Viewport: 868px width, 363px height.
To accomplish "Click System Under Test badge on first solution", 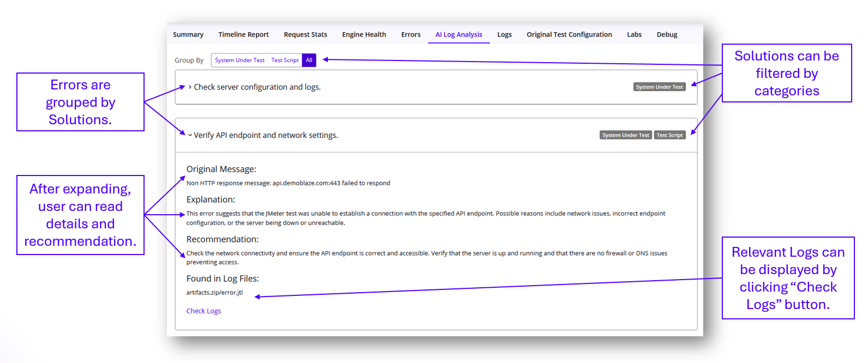I will click(x=659, y=87).
